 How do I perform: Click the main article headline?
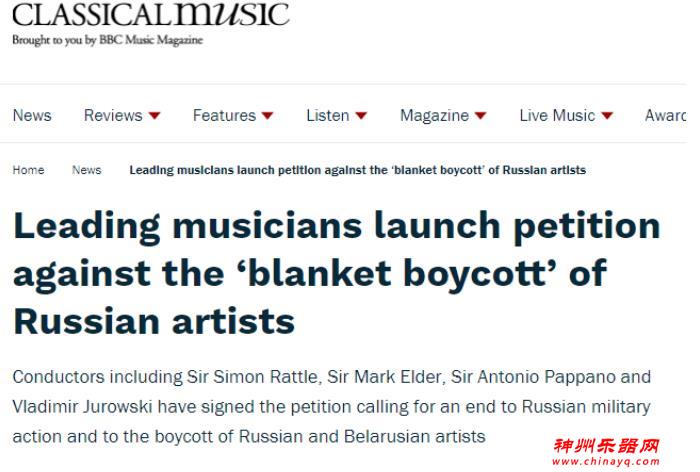[336, 272]
